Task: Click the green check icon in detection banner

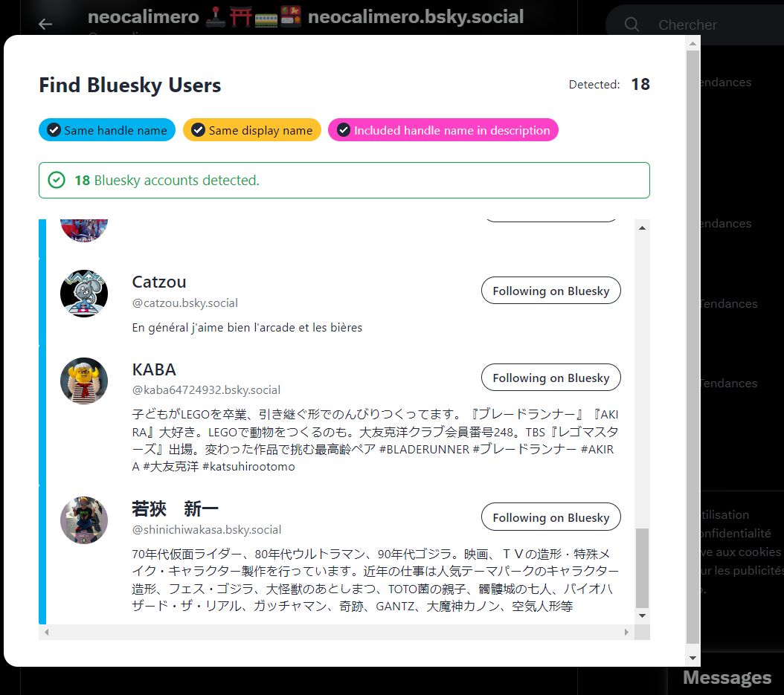Action: click(57, 180)
